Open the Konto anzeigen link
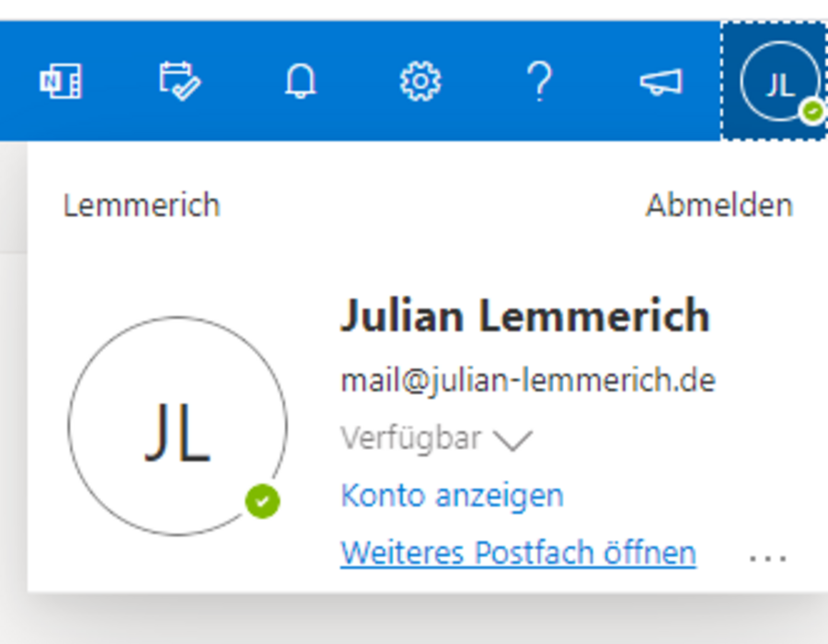The width and height of the screenshot is (828, 644). click(452, 496)
